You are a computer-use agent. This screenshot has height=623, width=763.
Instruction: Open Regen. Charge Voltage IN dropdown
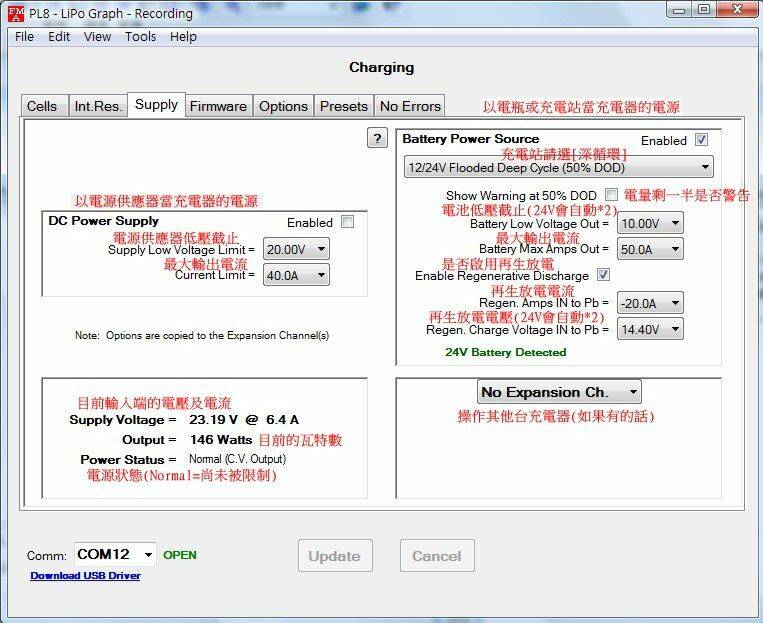[x=650, y=329]
